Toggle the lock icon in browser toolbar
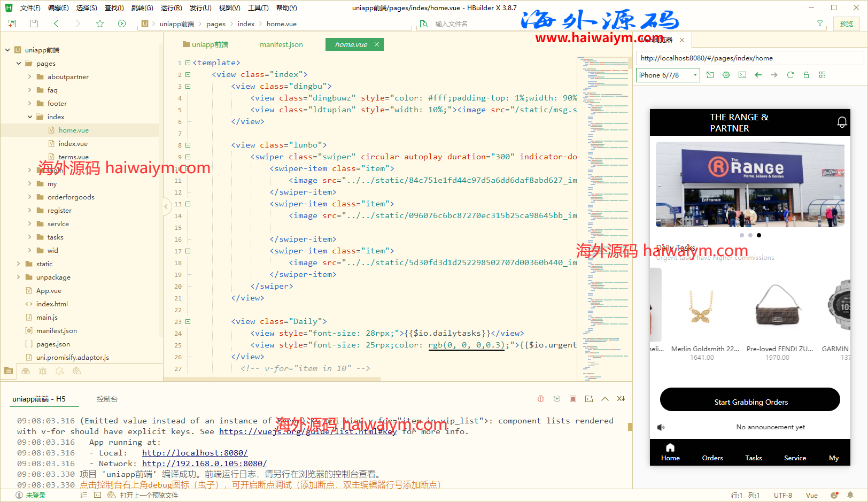This screenshot has height=502, width=868. tap(806, 75)
